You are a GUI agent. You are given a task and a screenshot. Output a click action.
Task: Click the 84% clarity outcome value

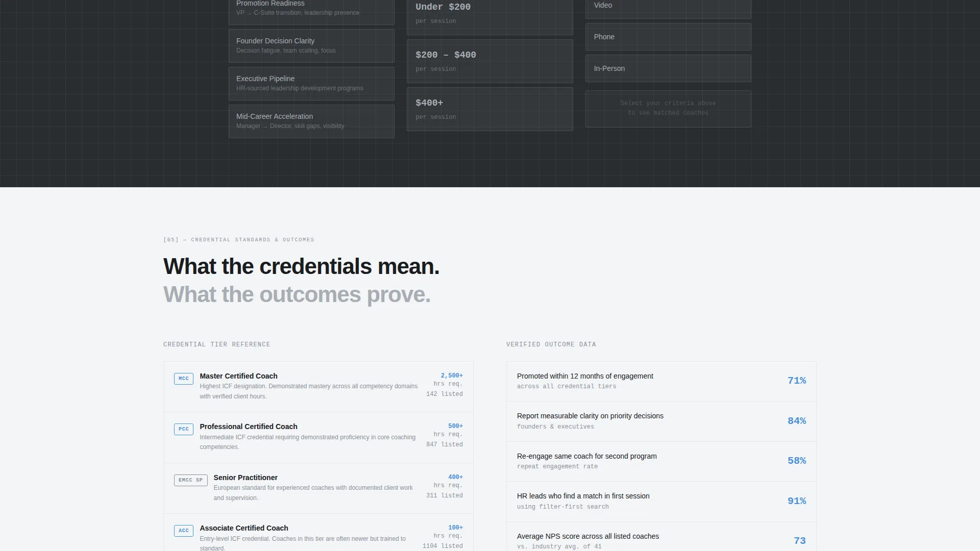[797, 421]
